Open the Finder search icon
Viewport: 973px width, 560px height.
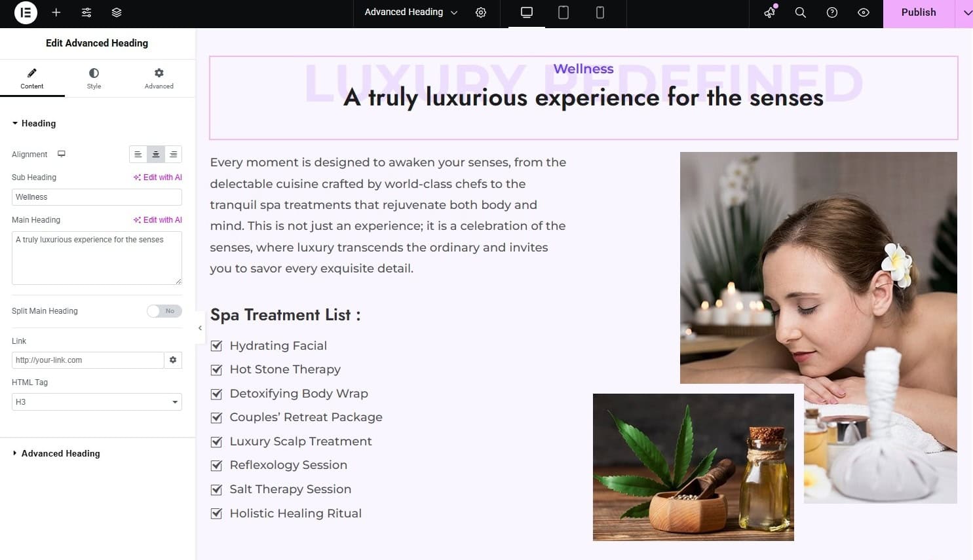(x=801, y=12)
